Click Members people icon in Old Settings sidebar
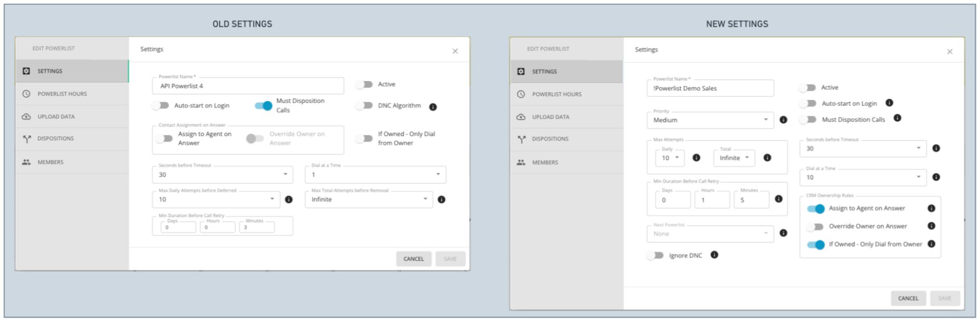Screen dimensions: 980x322 [26, 162]
